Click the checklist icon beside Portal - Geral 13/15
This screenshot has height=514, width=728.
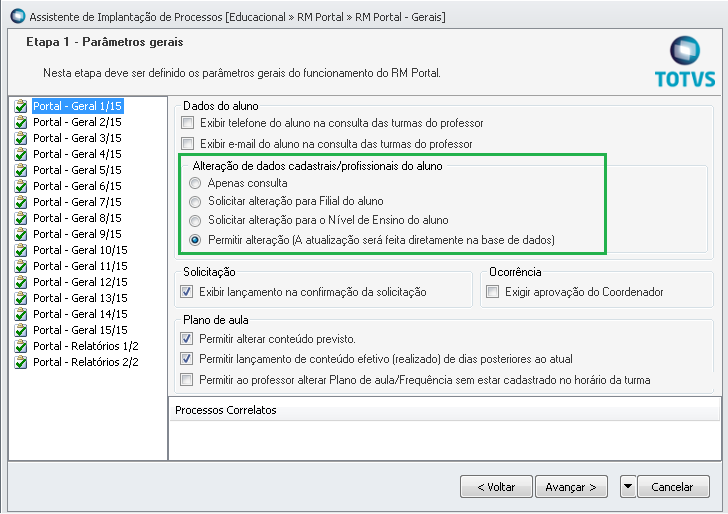21,299
